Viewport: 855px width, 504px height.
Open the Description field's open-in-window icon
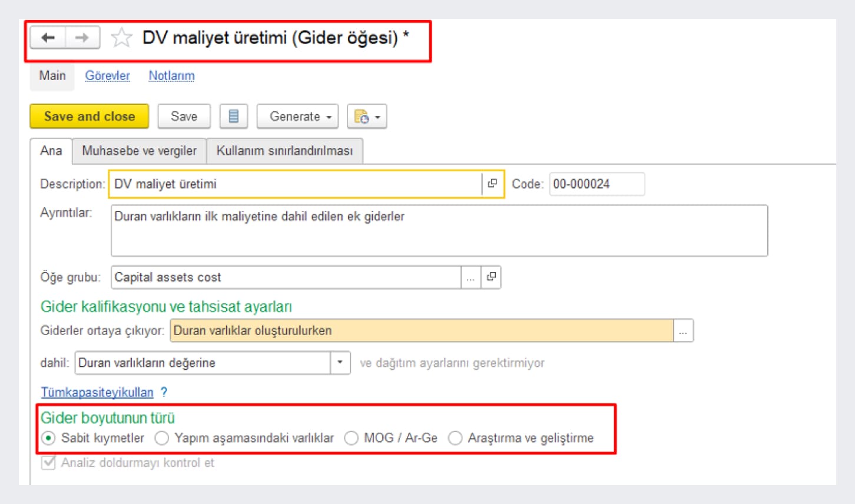(x=492, y=184)
